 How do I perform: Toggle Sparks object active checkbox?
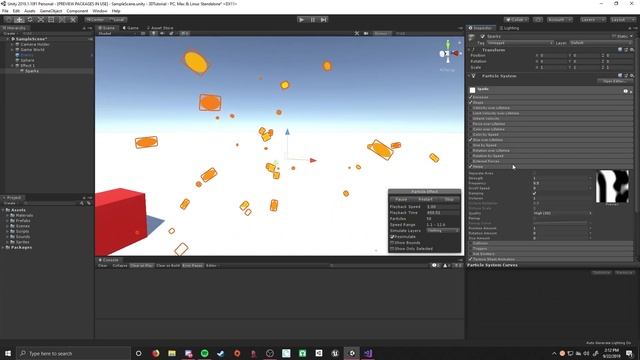point(482,36)
